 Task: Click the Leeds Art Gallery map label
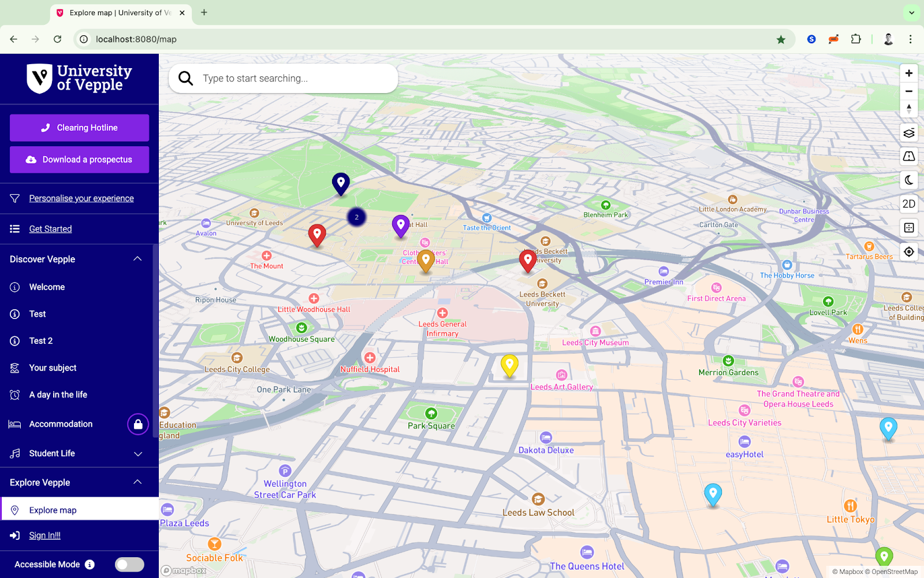coord(561,387)
